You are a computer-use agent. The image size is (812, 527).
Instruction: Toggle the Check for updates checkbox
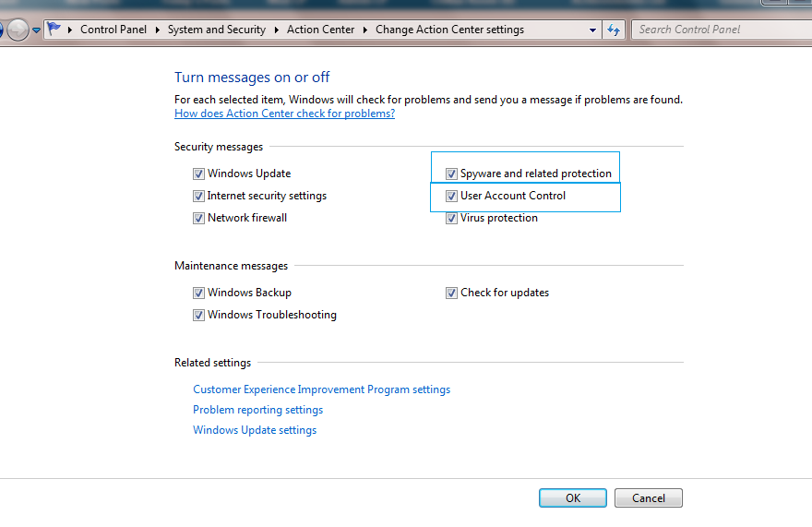tap(451, 293)
